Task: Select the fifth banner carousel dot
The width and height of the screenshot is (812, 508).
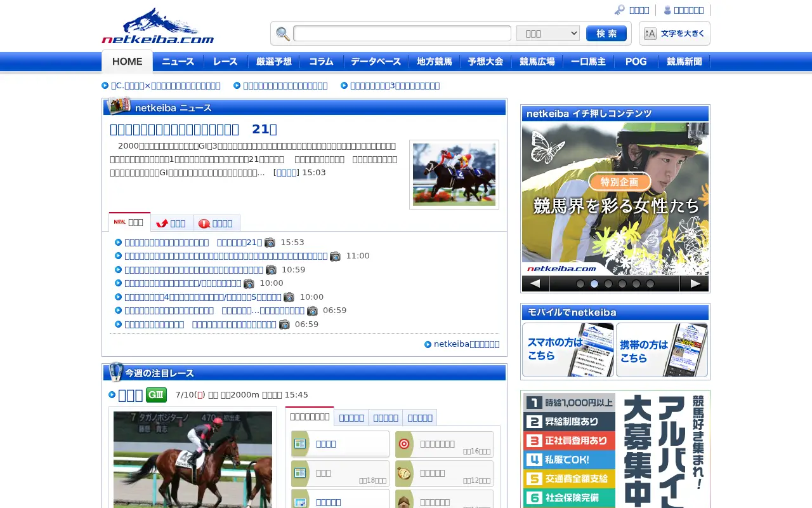Action: pyautogui.click(x=636, y=284)
